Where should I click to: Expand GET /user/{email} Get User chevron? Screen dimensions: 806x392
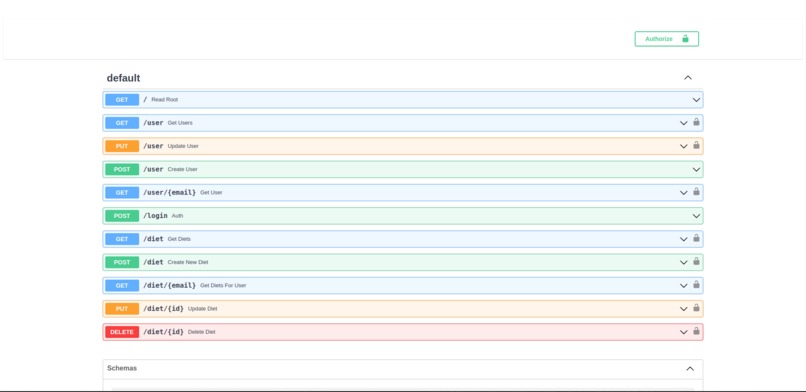click(684, 193)
